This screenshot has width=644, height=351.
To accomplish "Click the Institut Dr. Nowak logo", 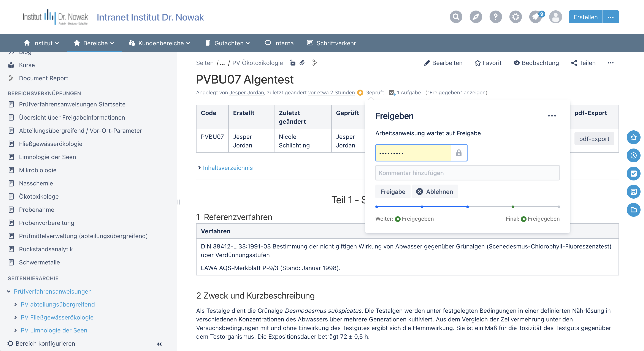I will click(x=55, y=17).
